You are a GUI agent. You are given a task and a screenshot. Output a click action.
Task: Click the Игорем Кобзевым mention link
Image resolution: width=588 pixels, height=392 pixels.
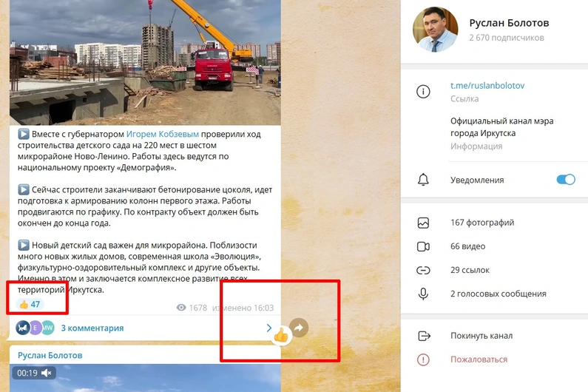click(x=163, y=134)
